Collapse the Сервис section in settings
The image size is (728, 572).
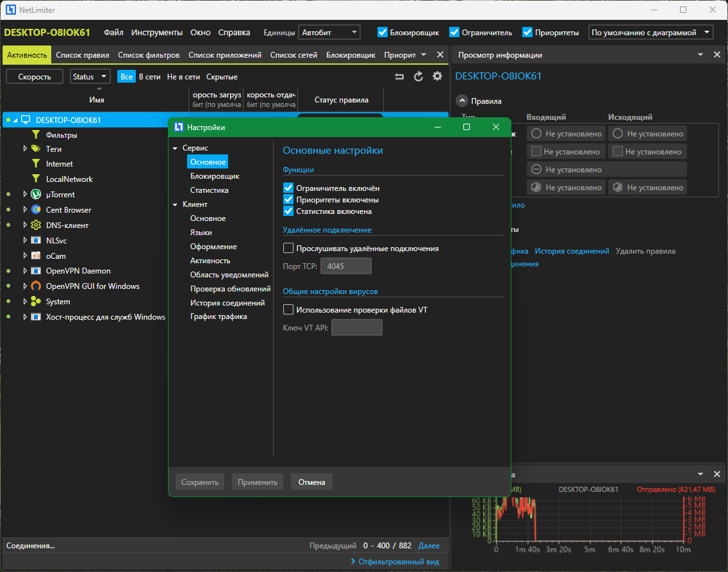point(176,149)
